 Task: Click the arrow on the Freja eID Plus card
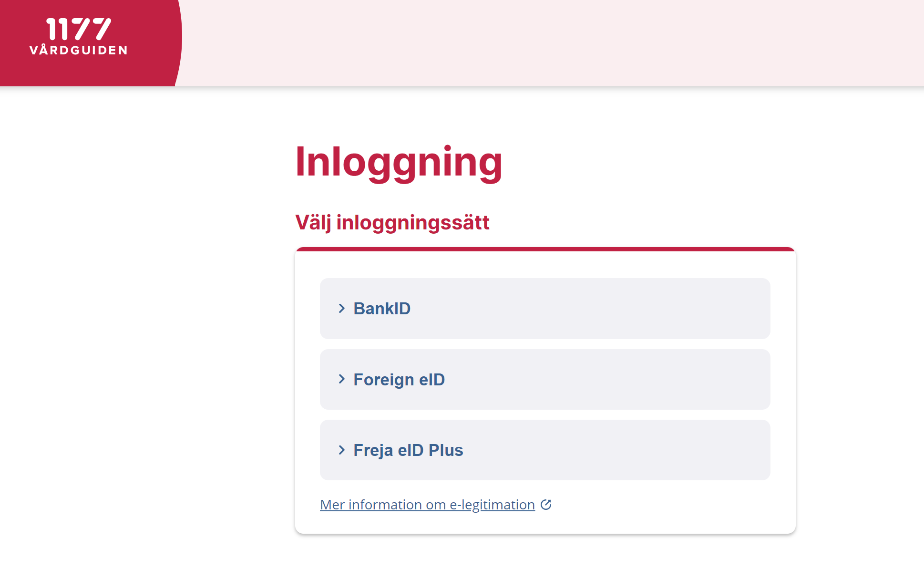pyautogui.click(x=341, y=450)
